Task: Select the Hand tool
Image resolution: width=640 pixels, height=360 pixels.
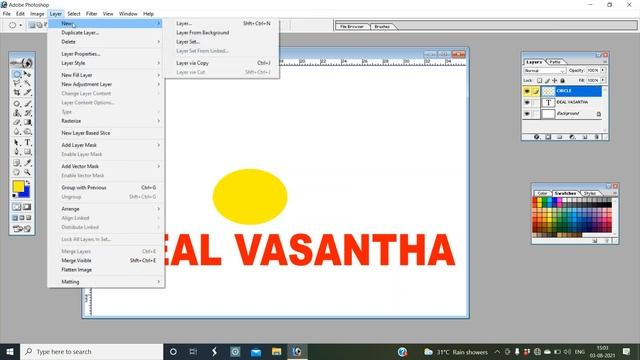Action: (x=16, y=171)
